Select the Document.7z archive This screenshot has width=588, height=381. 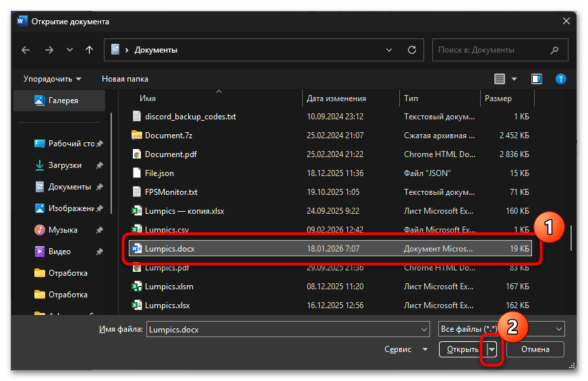(x=163, y=136)
